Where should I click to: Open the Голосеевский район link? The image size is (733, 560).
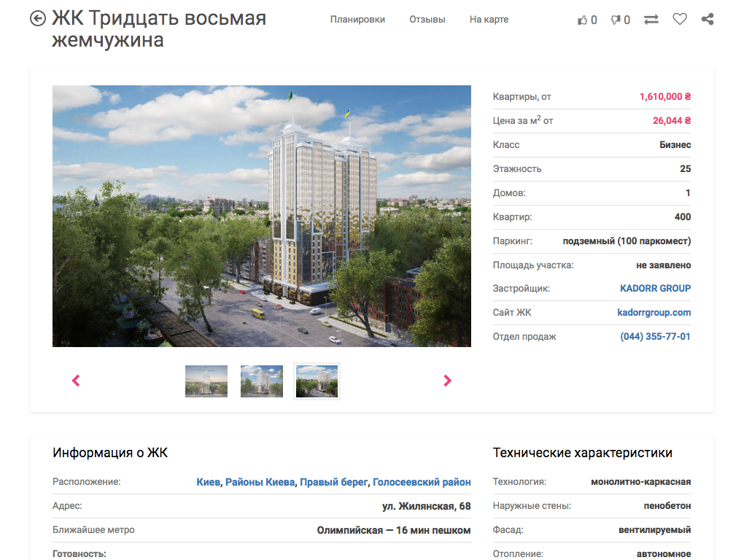(422, 482)
